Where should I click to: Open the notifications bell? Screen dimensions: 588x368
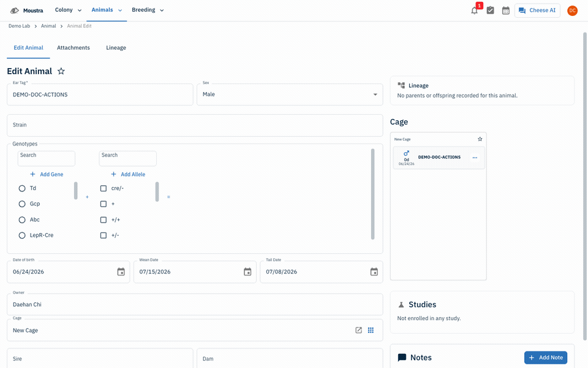click(x=474, y=10)
